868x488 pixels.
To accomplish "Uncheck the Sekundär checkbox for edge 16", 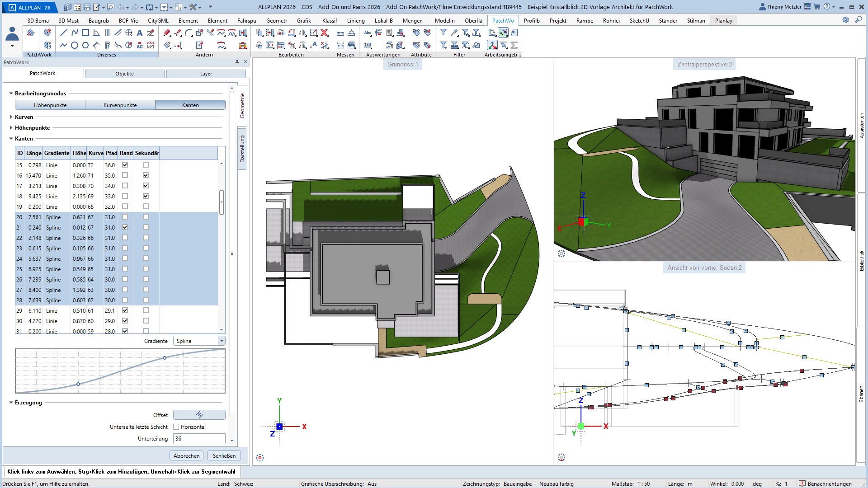I will click(146, 175).
